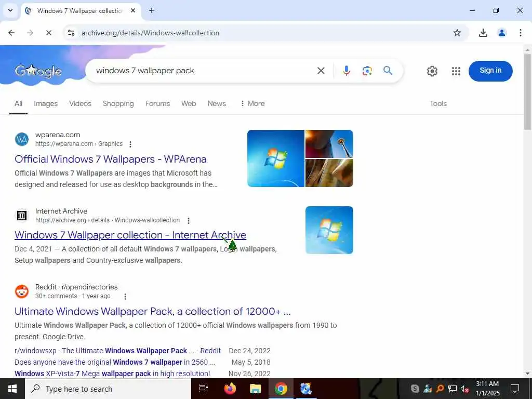This screenshot has width=532, height=399.
Task: Click the Chrome taskbar icon
Action: (x=281, y=389)
